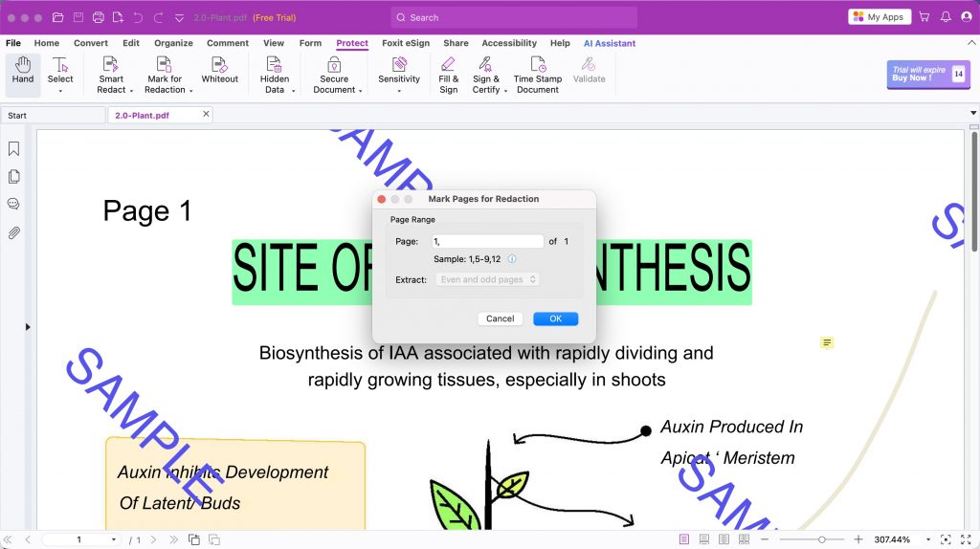Screen dimensions: 980x549
Task: Click the Validate signature icon
Action: (589, 64)
